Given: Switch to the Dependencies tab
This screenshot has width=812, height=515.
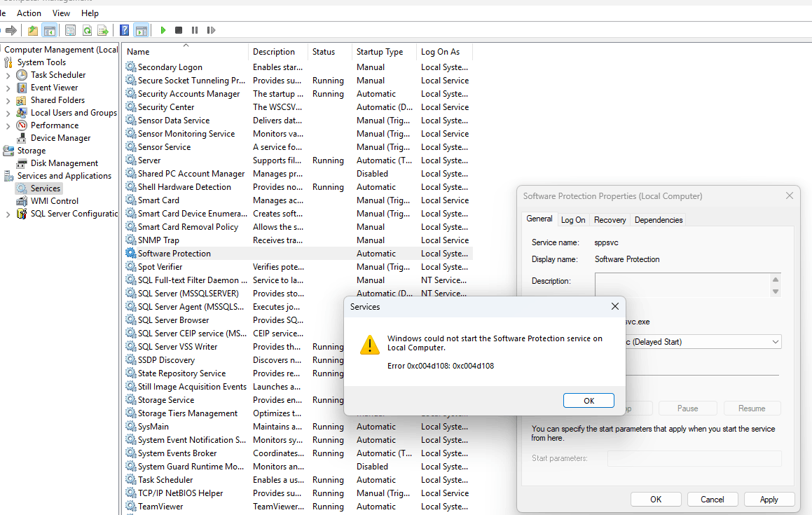Looking at the screenshot, I should coord(658,219).
